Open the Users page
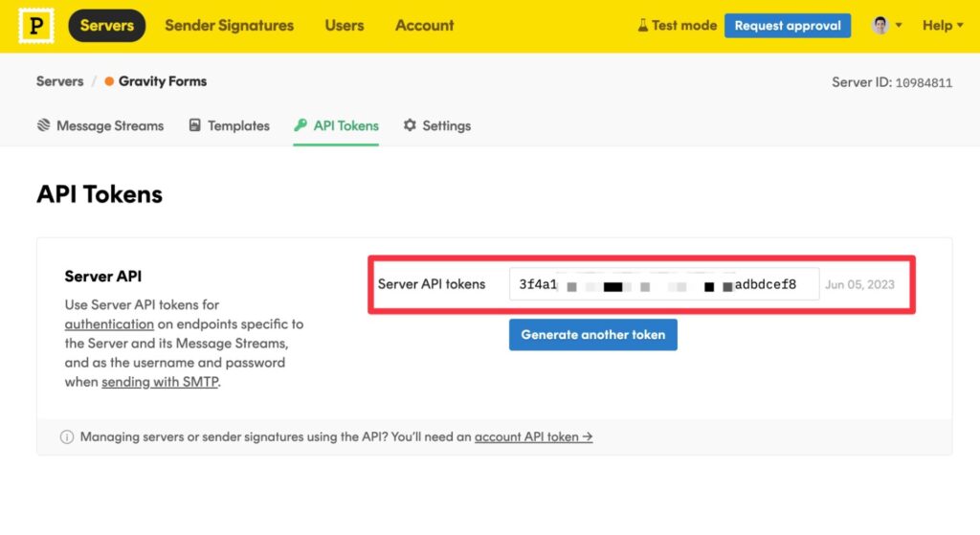The height and width of the screenshot is (535, 980). tap(344, 26)
